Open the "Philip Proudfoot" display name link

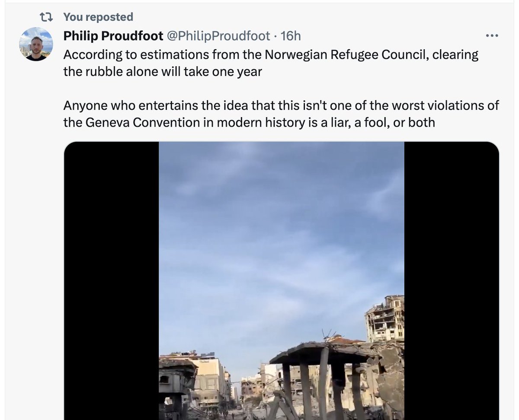click(113, 36)
